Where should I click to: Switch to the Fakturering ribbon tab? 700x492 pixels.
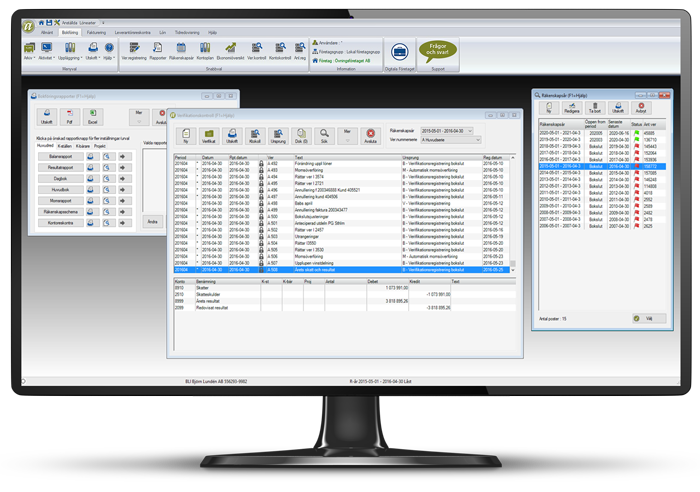[96, 32]
